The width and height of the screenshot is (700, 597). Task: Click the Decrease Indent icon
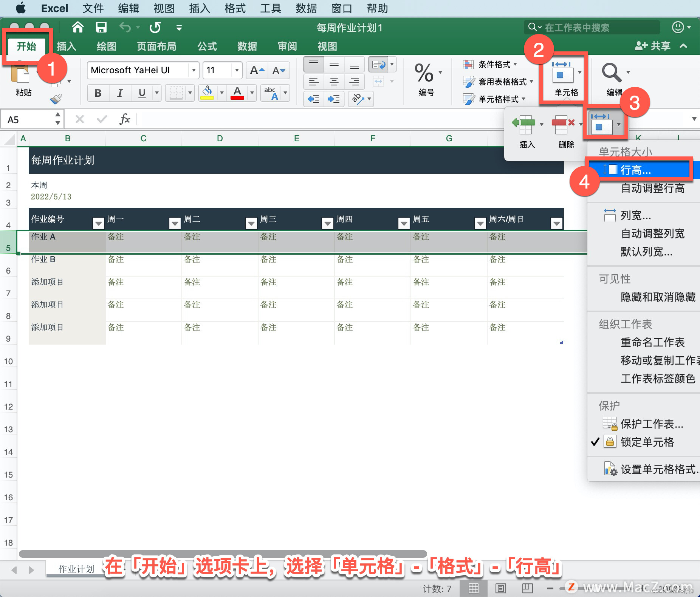314,99
